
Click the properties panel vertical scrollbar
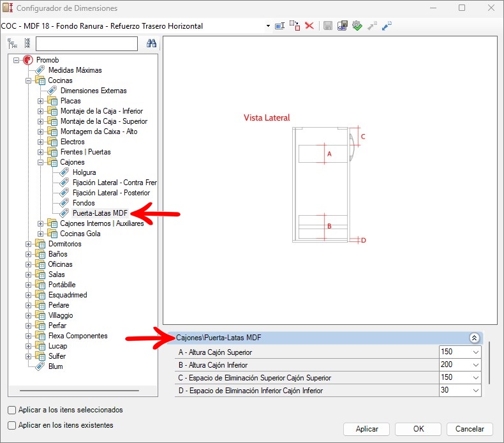(489, 363)
